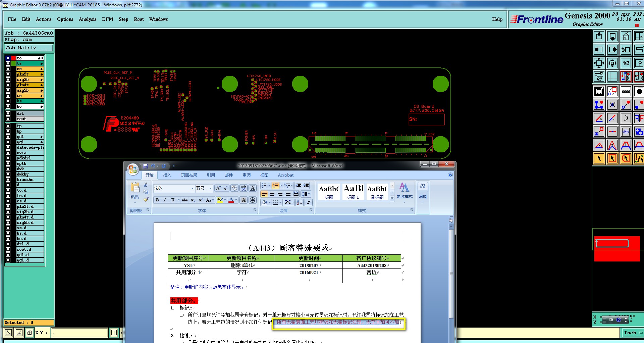The image size is (644, 343).
Task: Expand the 更改样式 change styles dropdown
Action: (404, 202)
